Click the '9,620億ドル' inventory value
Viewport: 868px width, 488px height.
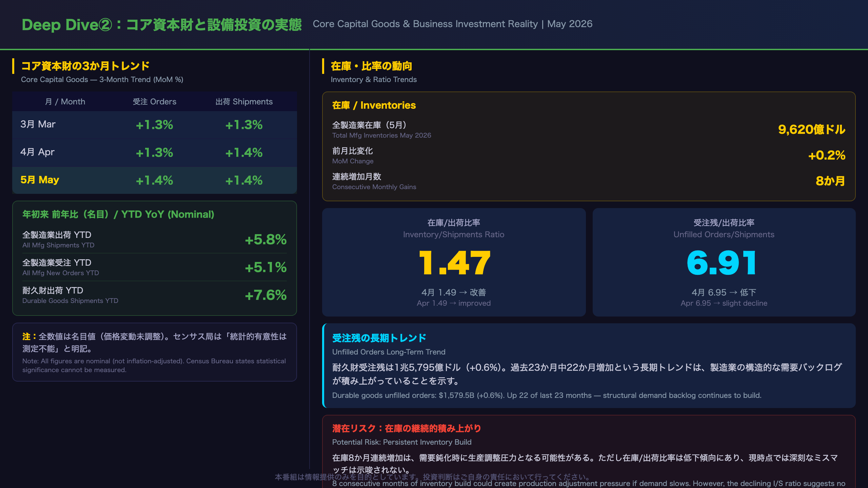(x=812, y=129)
